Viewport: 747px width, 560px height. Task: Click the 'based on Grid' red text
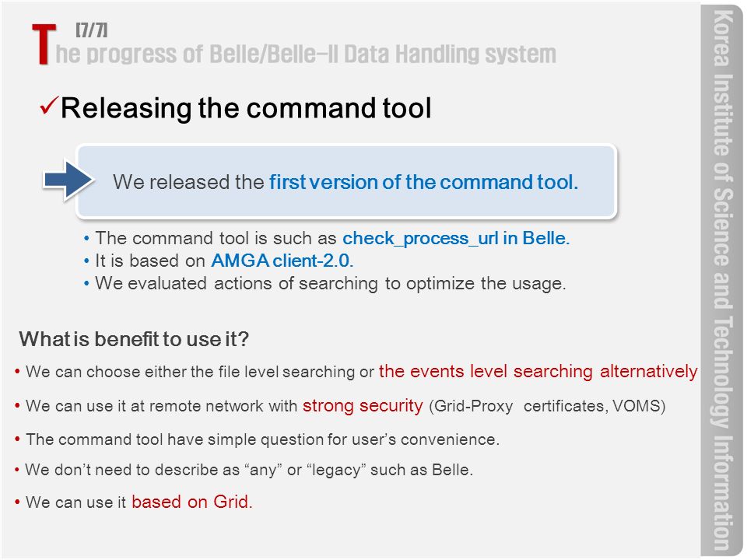coord(192,502)
